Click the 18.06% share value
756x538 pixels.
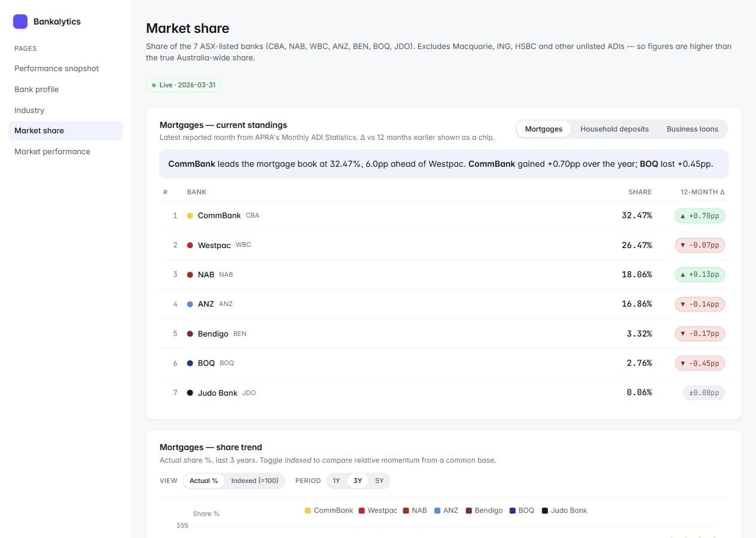pos(637,274)
